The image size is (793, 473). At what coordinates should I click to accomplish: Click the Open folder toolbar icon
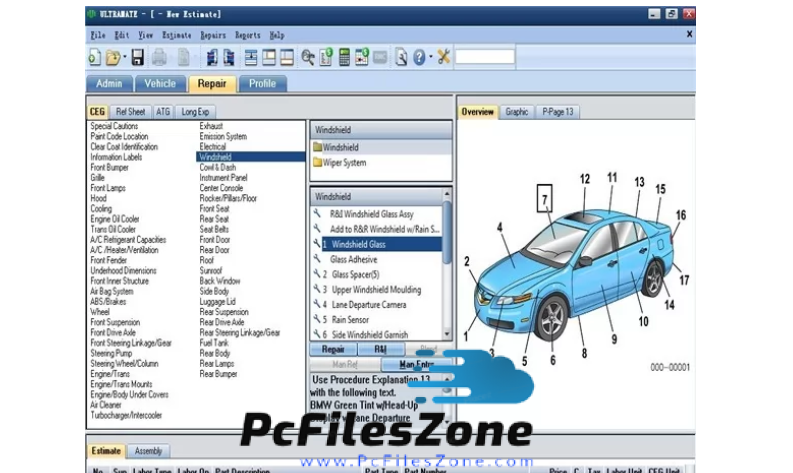(x=113, y=57)
